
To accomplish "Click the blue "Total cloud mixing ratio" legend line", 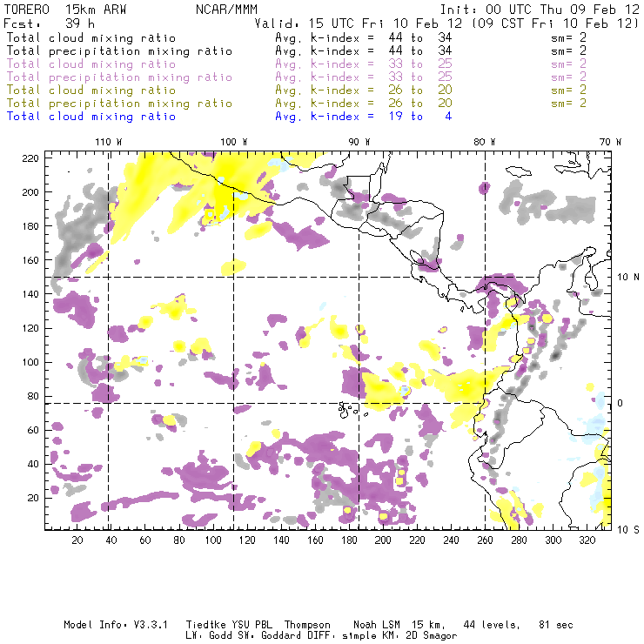I will click(91, 117).
